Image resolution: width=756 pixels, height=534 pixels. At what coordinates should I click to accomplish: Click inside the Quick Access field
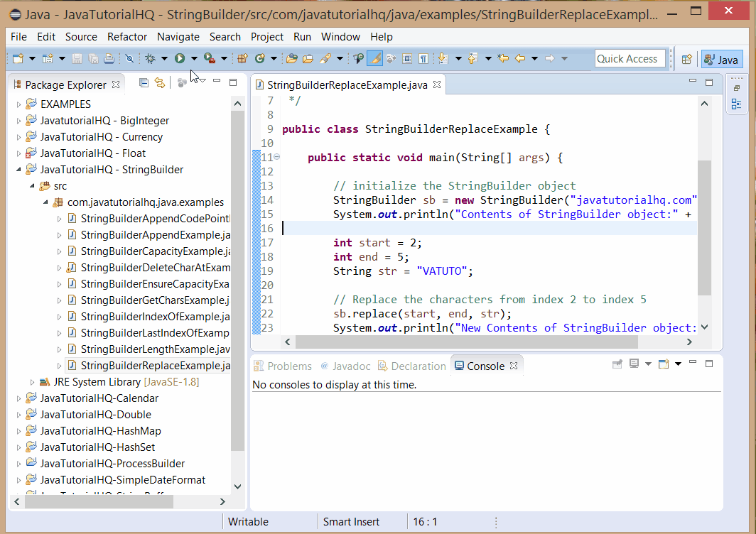[x=630, y=58]
